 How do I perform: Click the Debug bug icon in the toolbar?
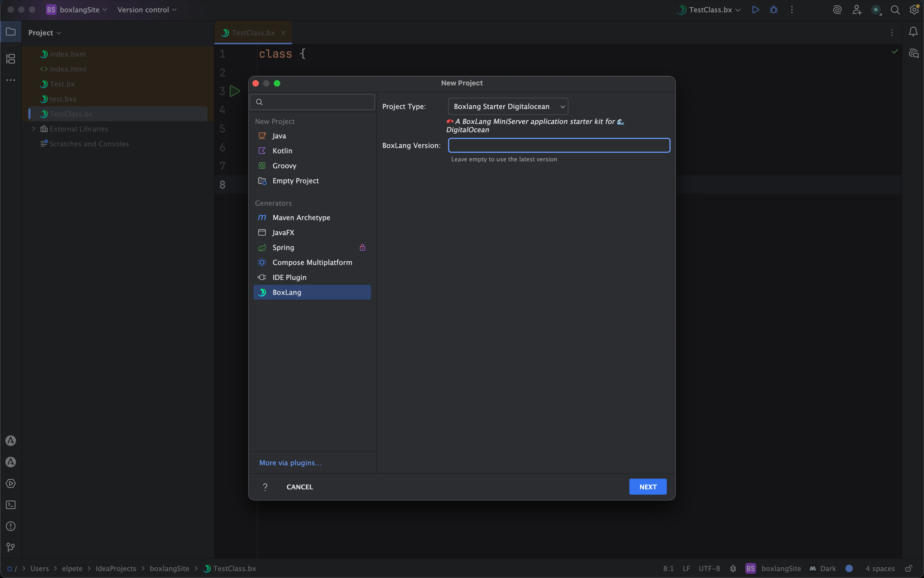pyautogui.click(x=774, y=10)
